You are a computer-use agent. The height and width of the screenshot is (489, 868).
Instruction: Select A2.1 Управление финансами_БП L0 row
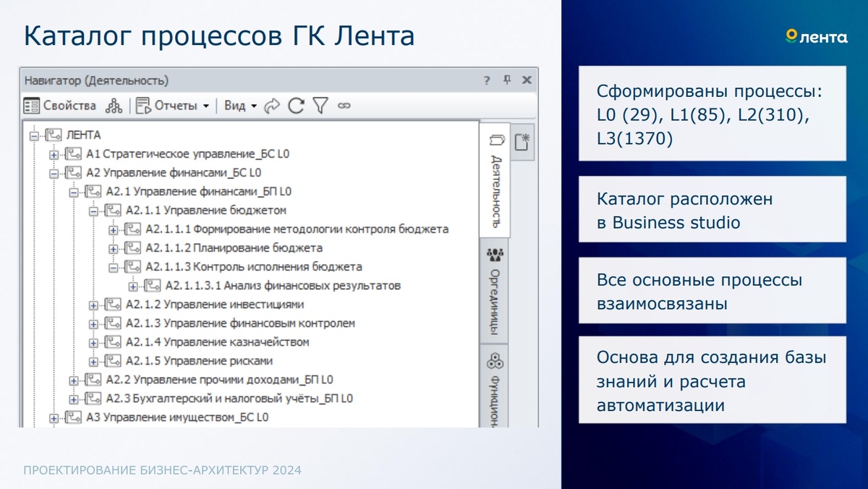[x=198, y=192]
